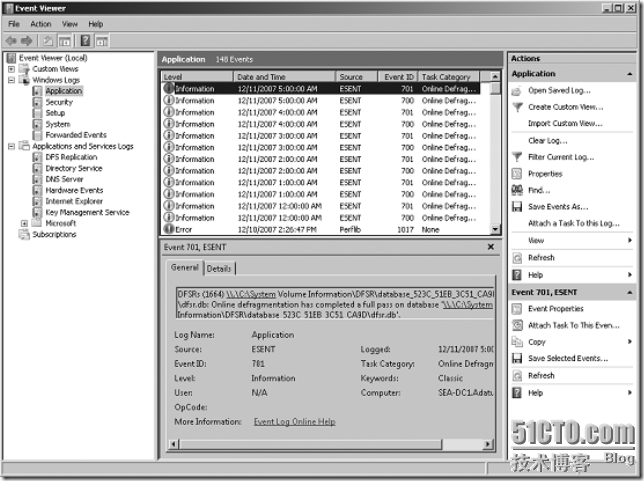644x481 pixels.
Task: Click the Forward arrow toolbar button
Action: [x=26, y=41]
